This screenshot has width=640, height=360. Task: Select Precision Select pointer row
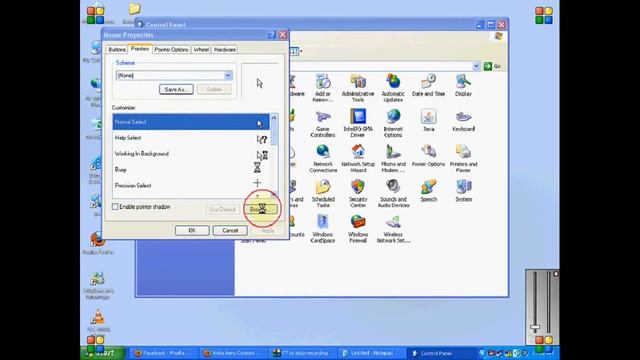191,186
